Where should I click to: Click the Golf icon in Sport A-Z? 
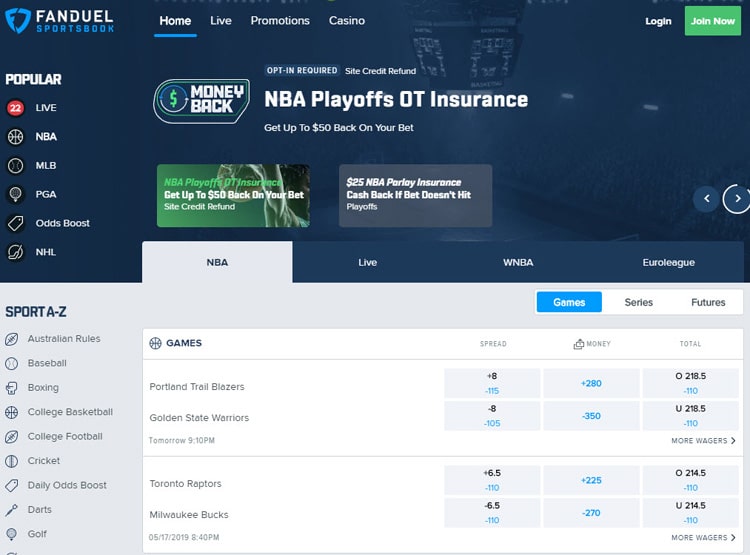coord(11,534)
